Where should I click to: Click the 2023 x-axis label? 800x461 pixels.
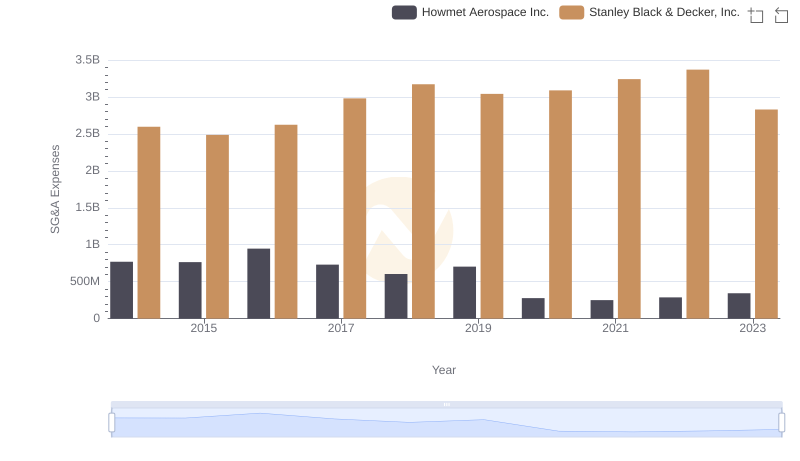click(x=753, y=328)
